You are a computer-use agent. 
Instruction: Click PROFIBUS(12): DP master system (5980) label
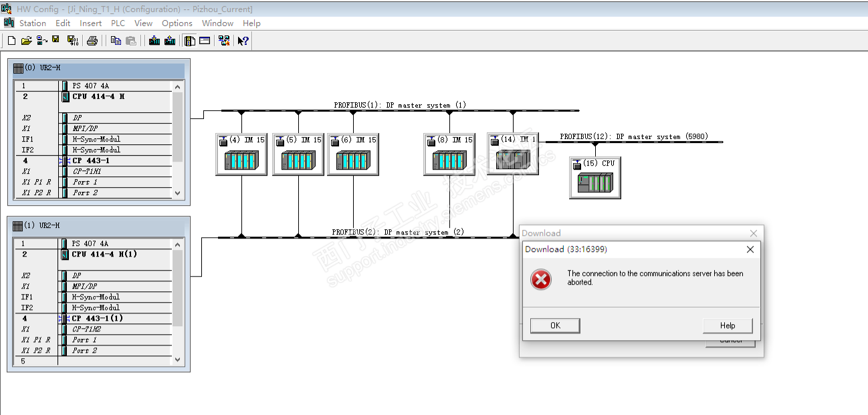[633, 136]
